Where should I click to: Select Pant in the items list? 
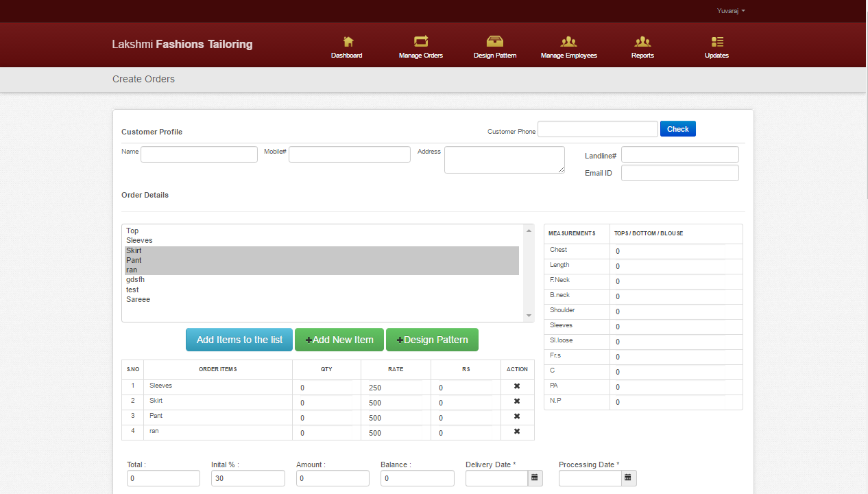coord(322,261)
